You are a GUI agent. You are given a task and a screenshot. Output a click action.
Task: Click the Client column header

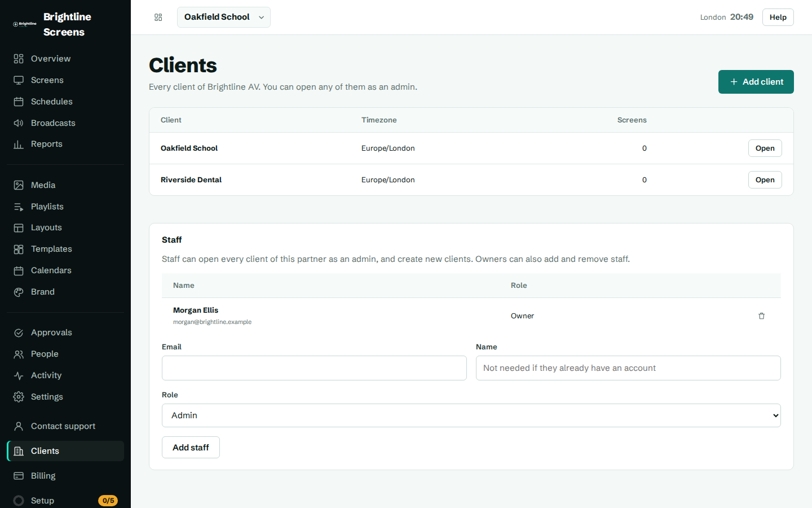[171, 120]
